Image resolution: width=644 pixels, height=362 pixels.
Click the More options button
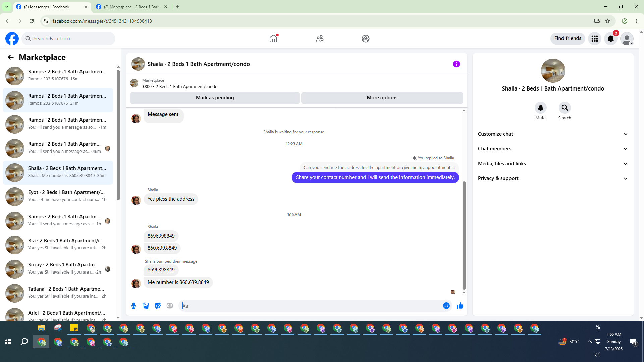tap(382, 98)
